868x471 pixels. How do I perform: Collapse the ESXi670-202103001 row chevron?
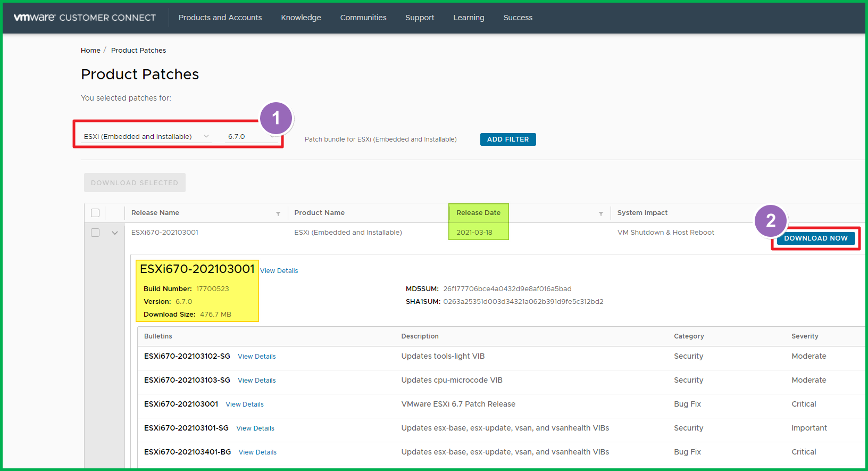click(115, 233)
